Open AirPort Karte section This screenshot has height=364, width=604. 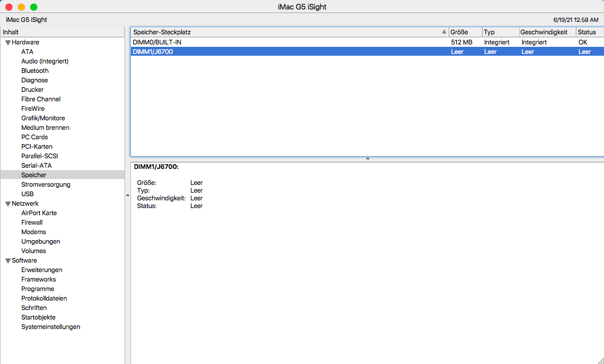click(39, 213)
